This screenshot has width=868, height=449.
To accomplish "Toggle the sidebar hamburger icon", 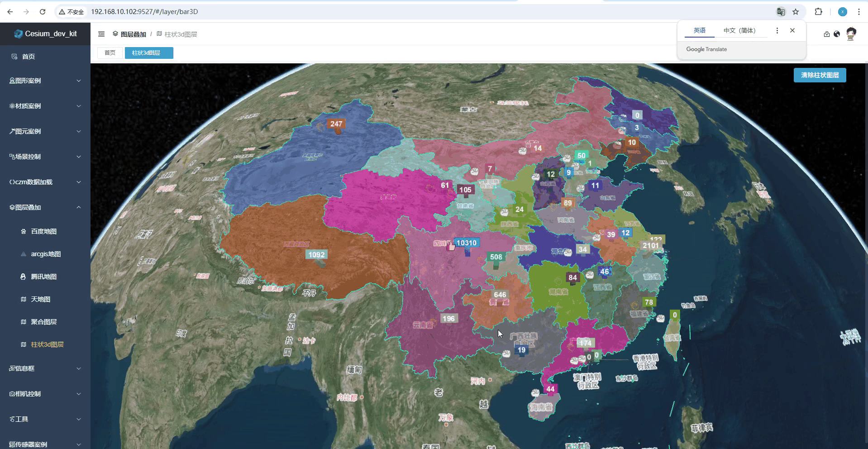I will tap(101, 34).
